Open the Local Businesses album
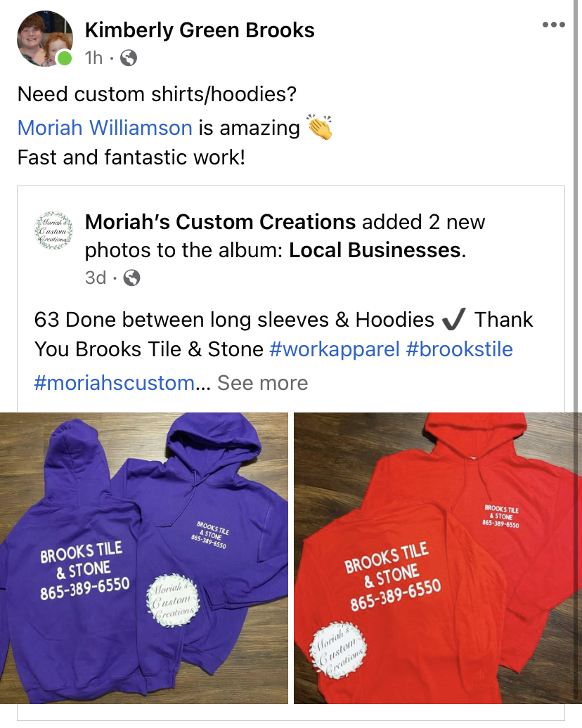 pyautogui.click(x=375, y=250)
